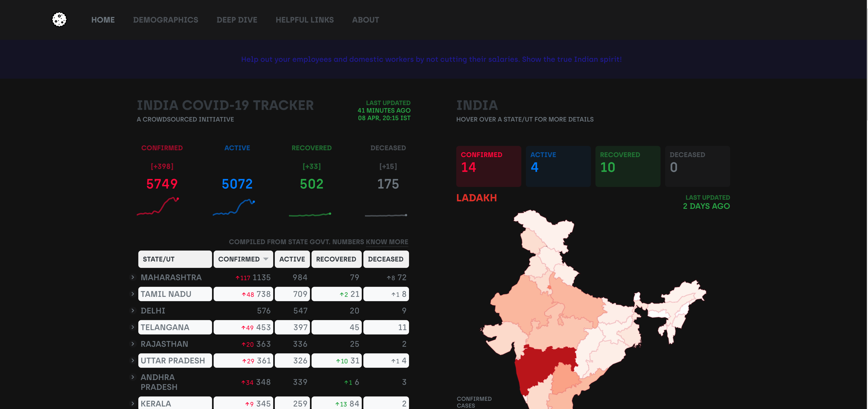
Task: Click the total active count 5072
Action: tap(237, 184)
